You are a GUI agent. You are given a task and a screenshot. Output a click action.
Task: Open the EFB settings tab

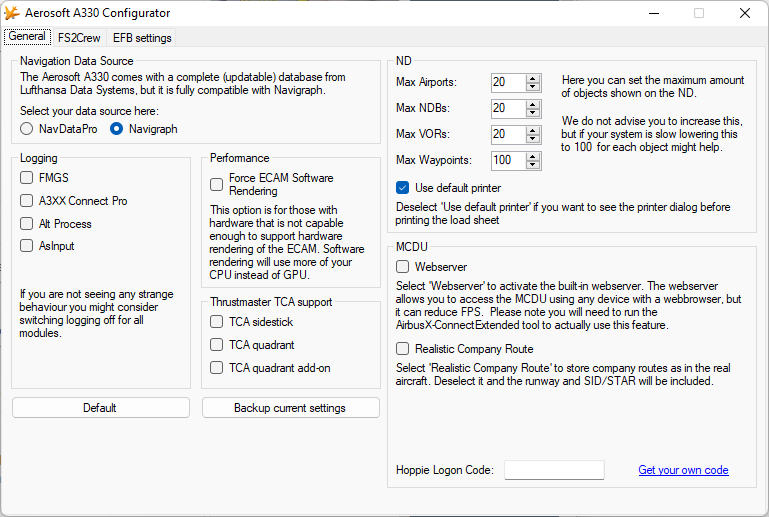coord(142,38)
